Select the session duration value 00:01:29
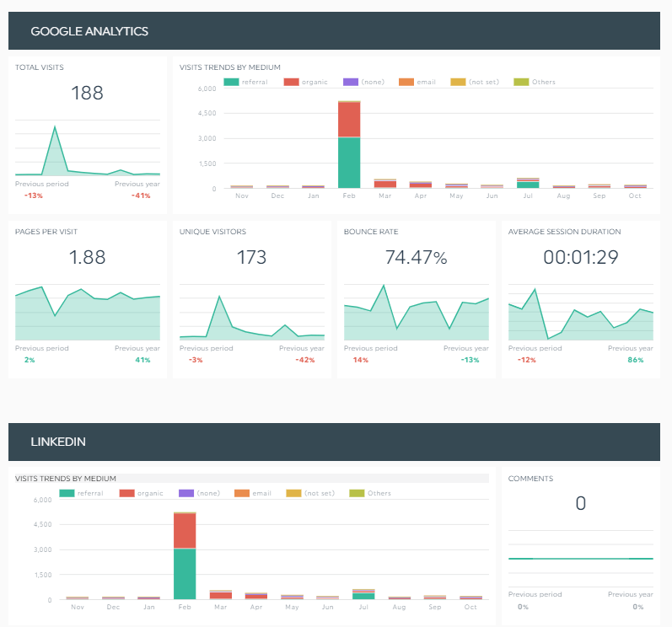 pyautogui.click(x=581, y=257)
